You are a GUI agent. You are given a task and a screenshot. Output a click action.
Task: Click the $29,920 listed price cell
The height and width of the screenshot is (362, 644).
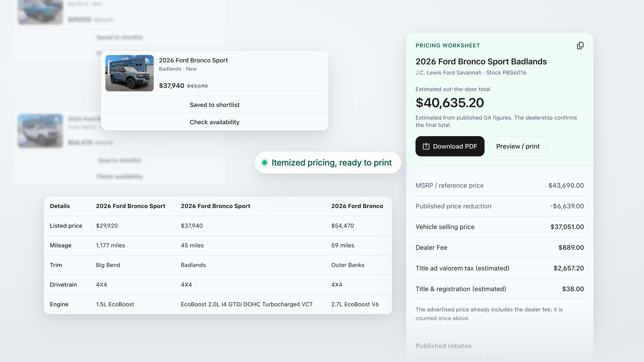(107, 226)
